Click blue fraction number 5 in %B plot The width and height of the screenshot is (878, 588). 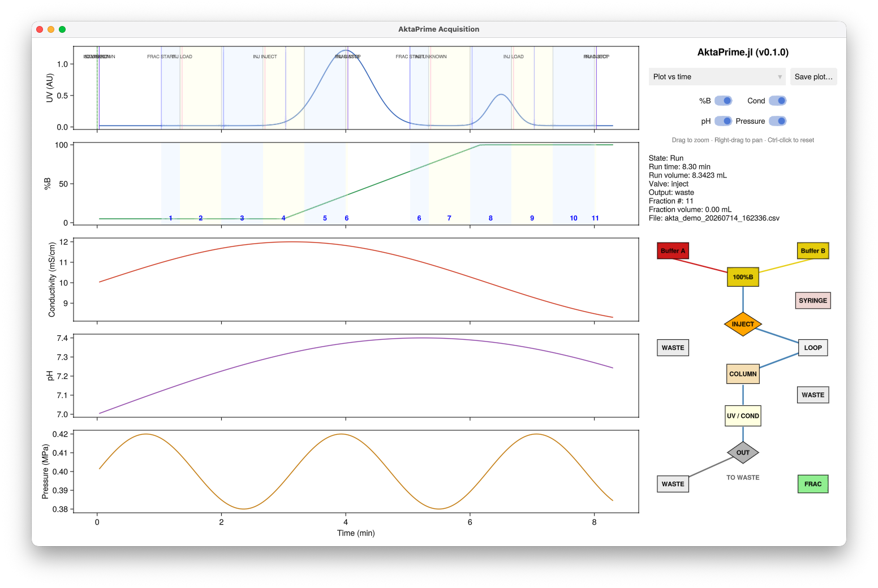(325, 218)
